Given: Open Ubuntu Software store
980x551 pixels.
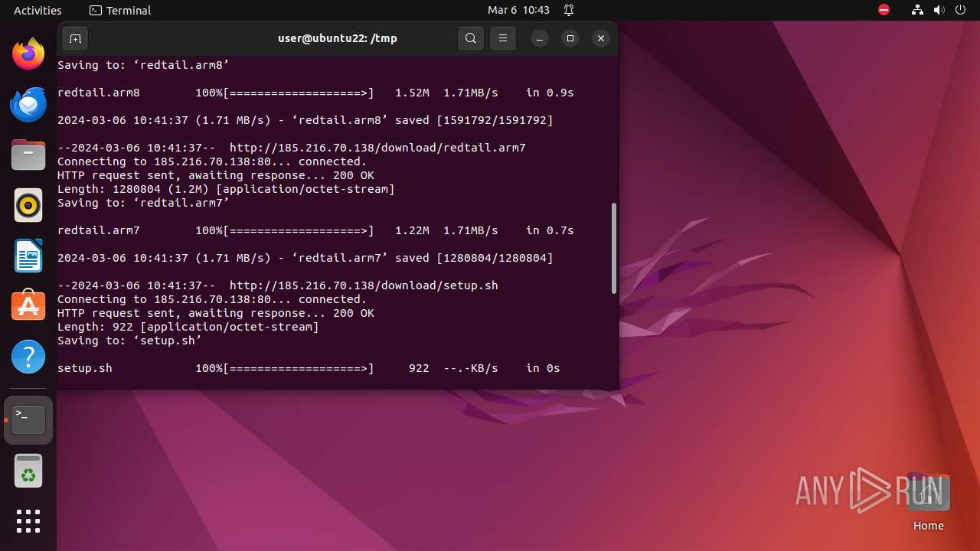Looking at the screenshot, I should click(28, 306).
